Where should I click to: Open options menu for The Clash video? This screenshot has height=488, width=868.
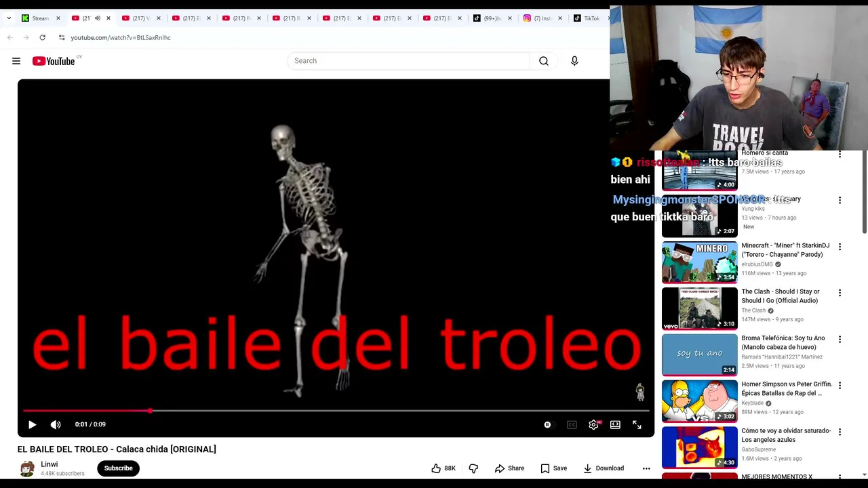coord(840,293)
